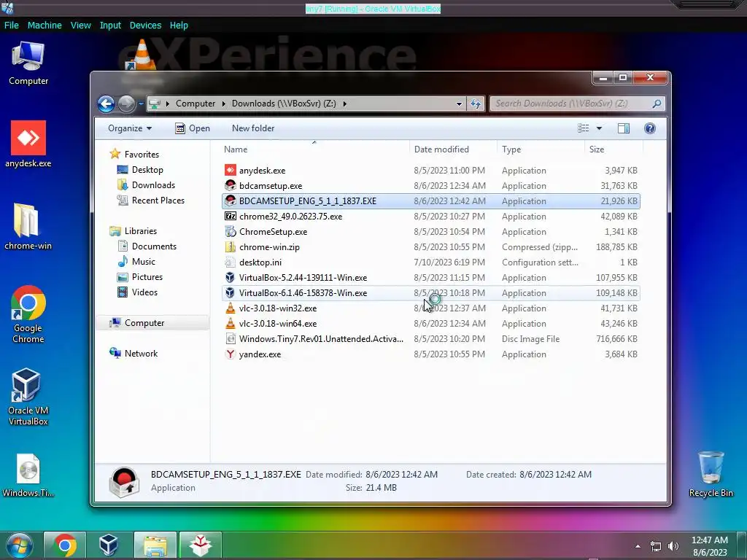Select the yandex.exe file
The height and width of the screenshot is (560, 747).
pos(430,354)
